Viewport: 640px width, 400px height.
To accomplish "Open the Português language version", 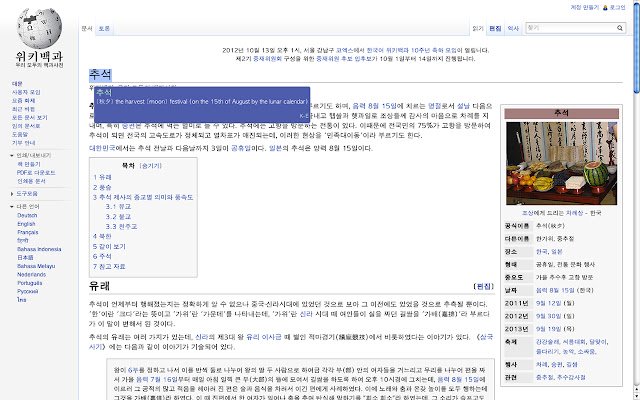I will coord(29,283).
